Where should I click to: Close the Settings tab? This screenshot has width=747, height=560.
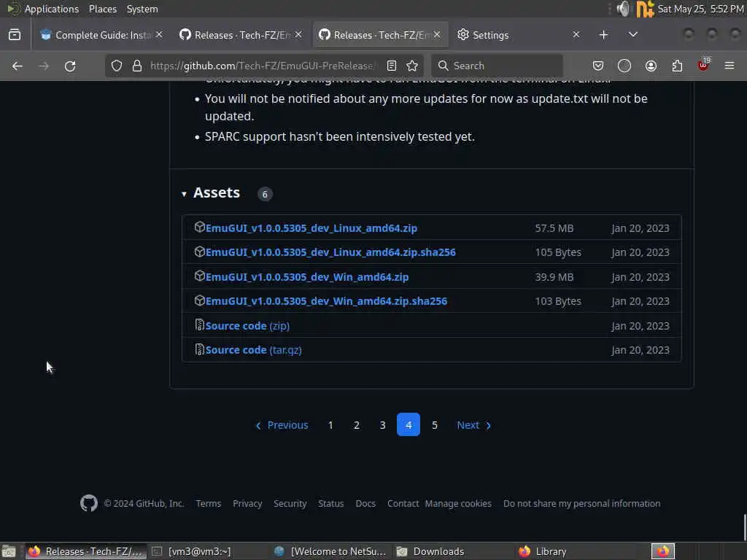click(x=576, y=35)
